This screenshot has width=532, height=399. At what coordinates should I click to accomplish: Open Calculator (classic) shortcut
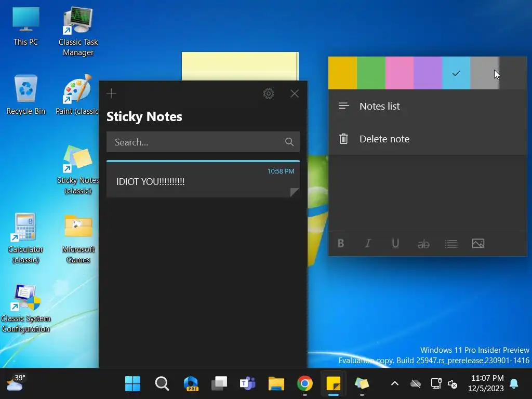25,238
